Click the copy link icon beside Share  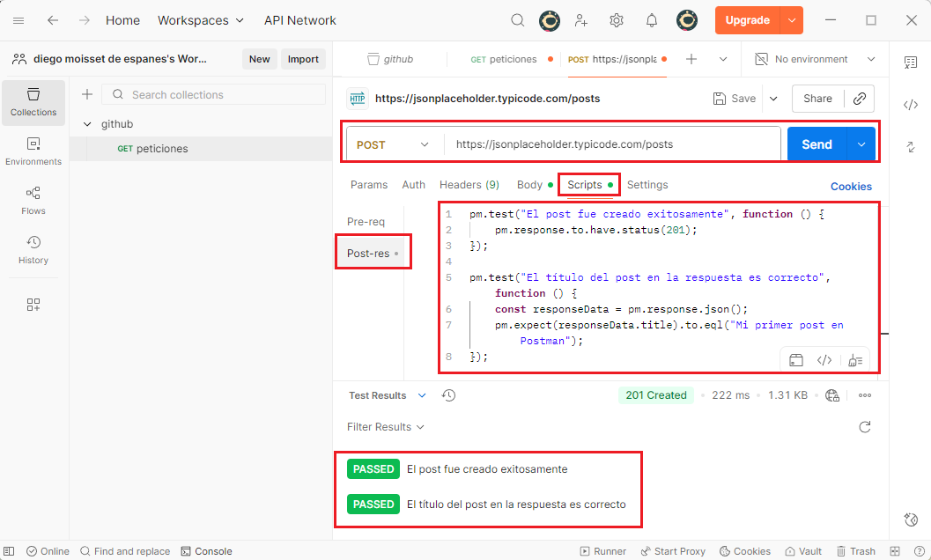pyautogui.click(x=860, y=99)
